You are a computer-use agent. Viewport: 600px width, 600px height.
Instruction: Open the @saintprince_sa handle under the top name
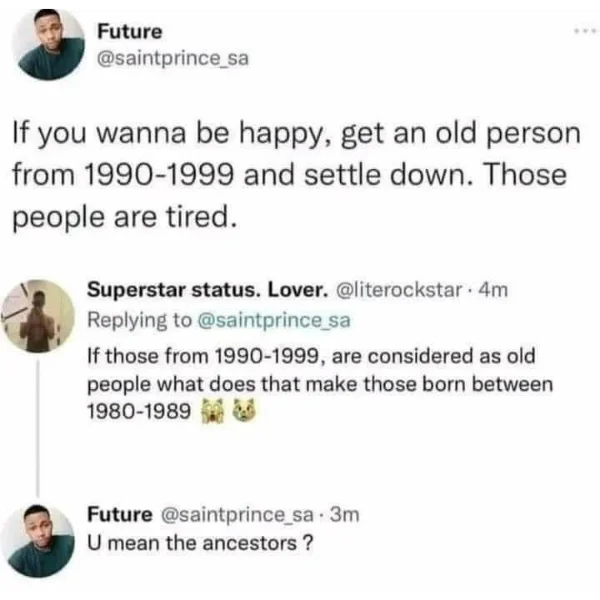[x=173, y=58]
